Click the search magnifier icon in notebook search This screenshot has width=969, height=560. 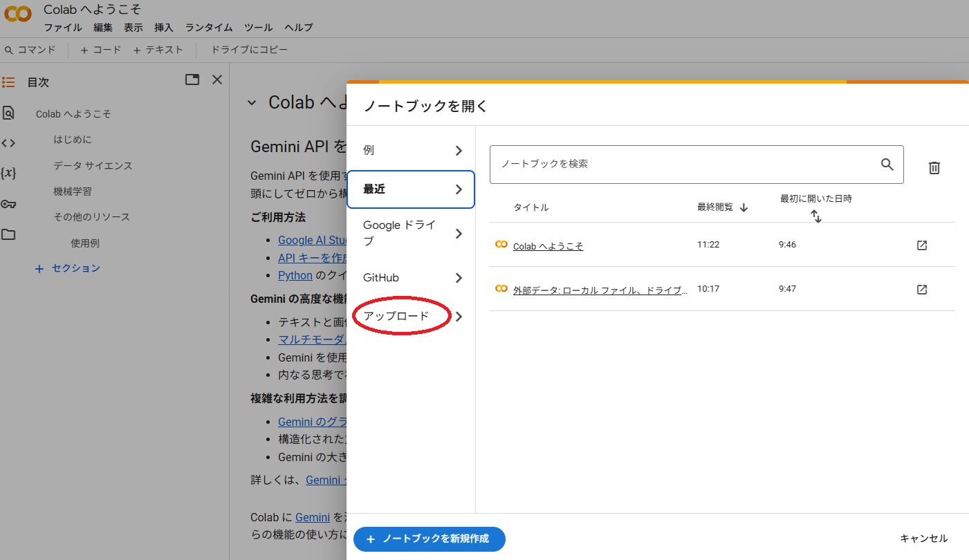[887, 164]
